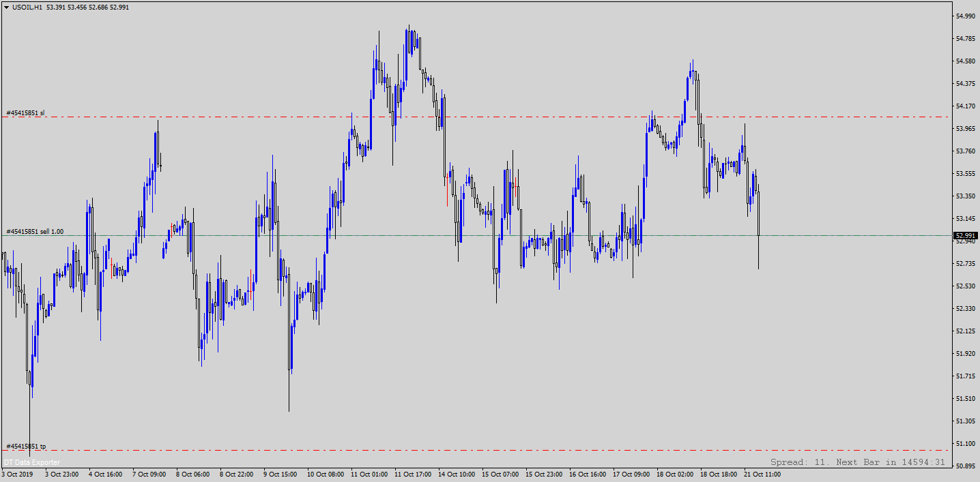Screen dimensions: 980x482
Task: Select the #45415851 tp take-profit label
Action: (x=26, y=446)
